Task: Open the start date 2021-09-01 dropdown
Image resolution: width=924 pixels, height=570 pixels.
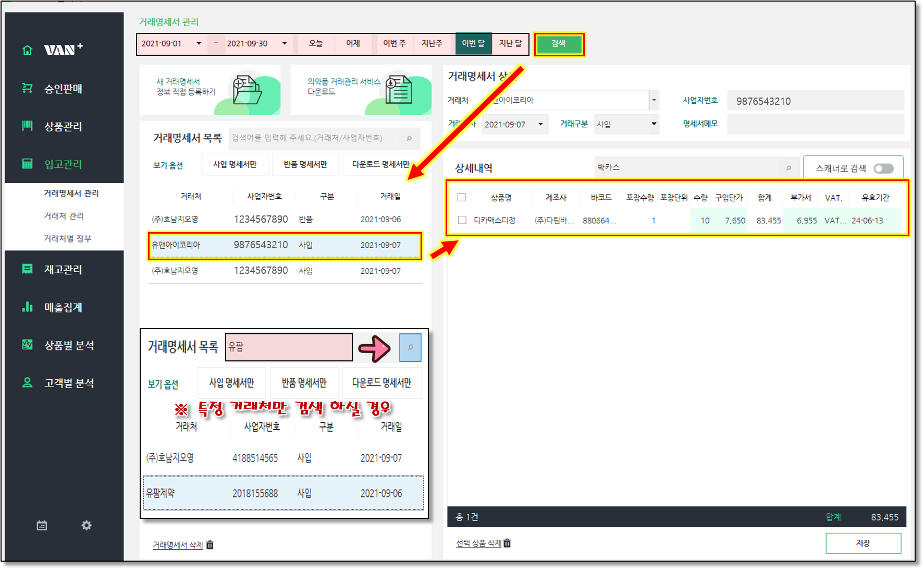Action: pyautogui.click(x=199, y=43)
